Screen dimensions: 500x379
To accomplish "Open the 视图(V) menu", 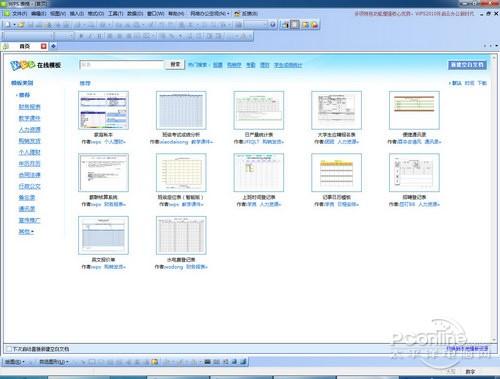I will [x=58, y=14].
